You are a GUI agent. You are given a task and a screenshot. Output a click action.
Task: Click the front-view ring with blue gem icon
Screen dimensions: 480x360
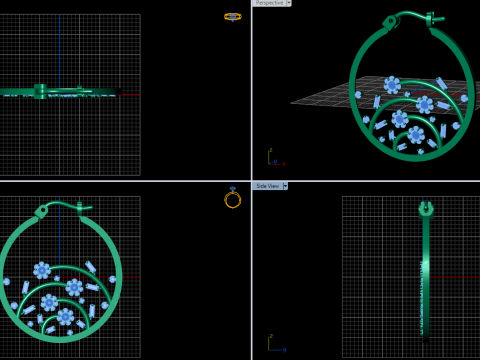tap(233, 198)
